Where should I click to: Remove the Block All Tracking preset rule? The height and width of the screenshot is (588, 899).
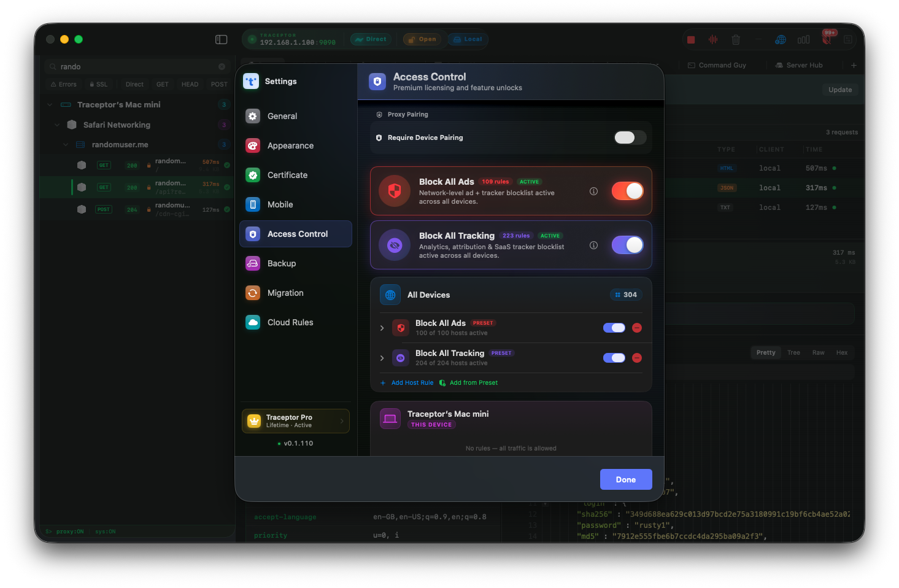click(x=637, y=358)
